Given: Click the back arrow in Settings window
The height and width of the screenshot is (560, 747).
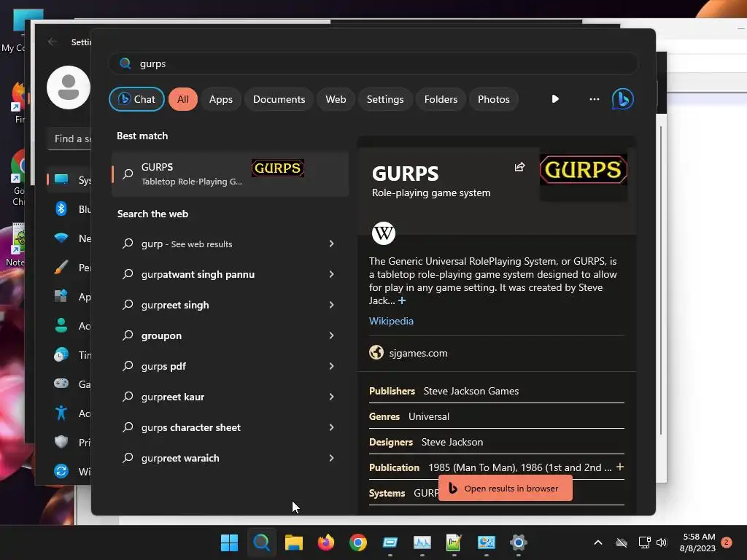Looking at the screenshot, I should click(x=53, y=42).
